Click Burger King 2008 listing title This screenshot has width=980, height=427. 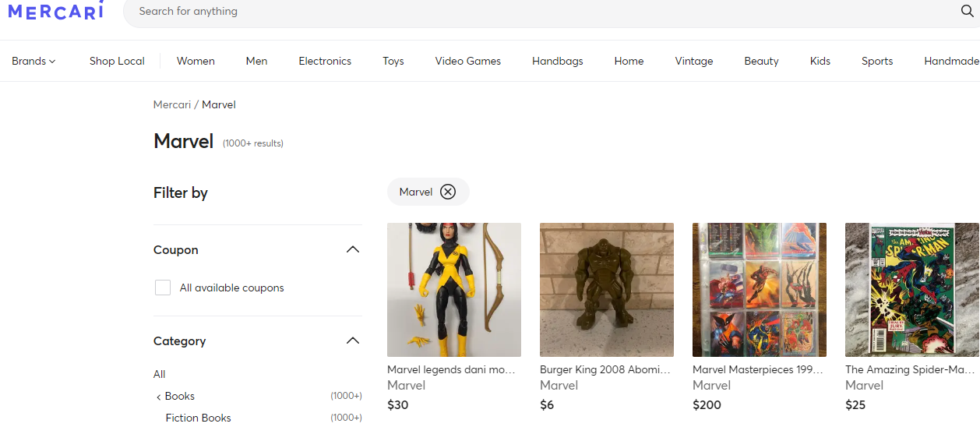point(605,369)
